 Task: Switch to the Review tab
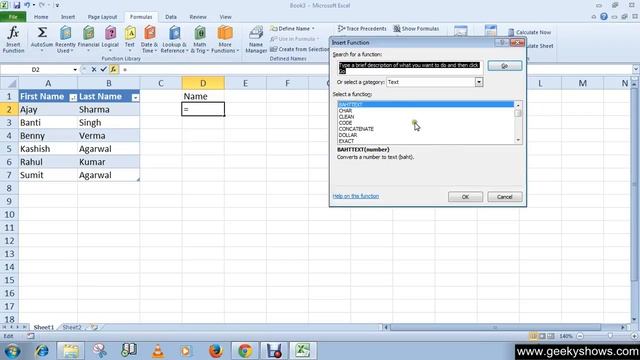coord(198,17)
